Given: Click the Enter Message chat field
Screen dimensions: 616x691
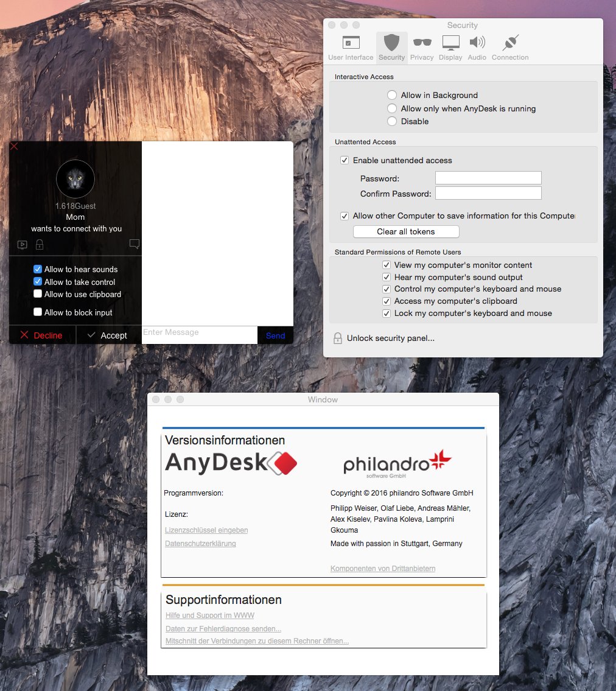Looking at the screenshot, I should pyautogui.click(x=200, y=335).
